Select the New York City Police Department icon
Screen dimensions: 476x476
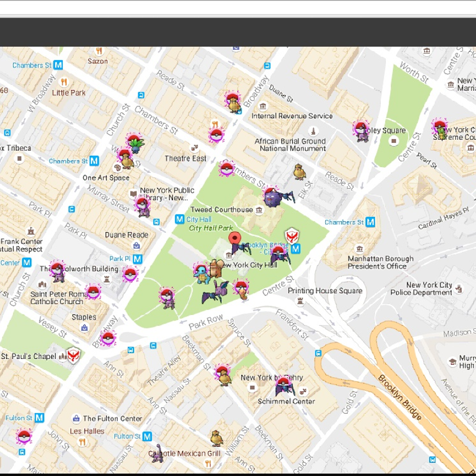click(459, 289)
